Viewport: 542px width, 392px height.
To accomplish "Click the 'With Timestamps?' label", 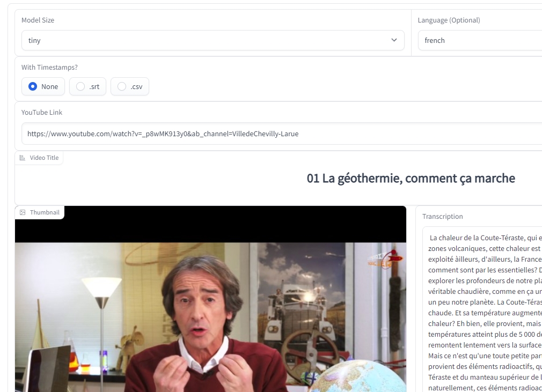I will pyautogui.click(x=49, y=68).
